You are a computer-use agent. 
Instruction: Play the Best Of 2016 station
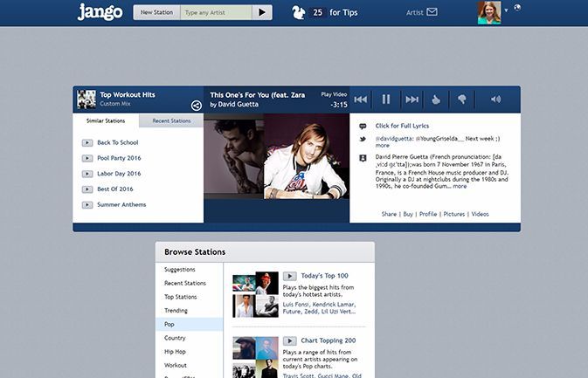coord(87,189)
